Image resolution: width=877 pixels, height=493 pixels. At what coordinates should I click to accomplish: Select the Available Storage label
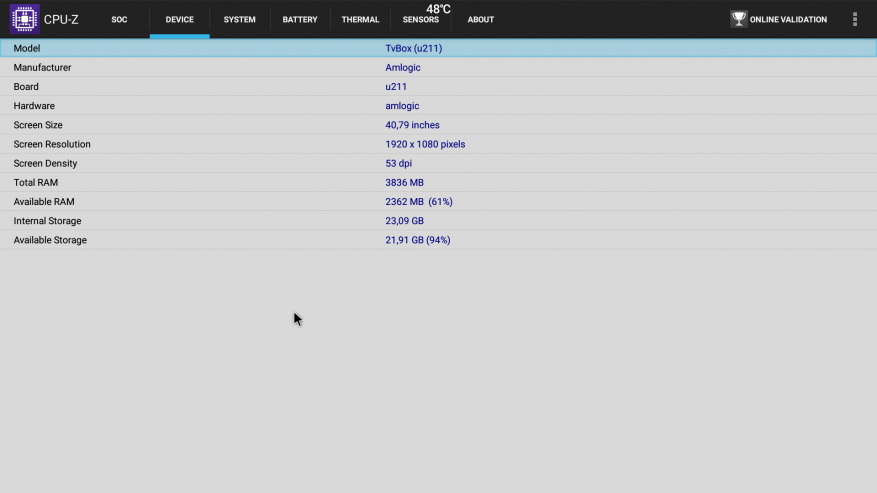[x=50, y=240]
